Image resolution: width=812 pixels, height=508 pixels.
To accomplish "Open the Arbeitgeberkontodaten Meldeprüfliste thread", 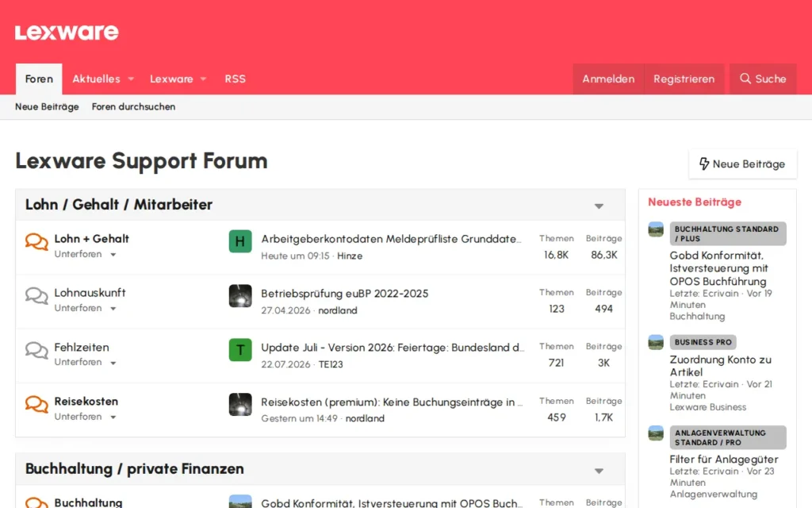I will [391, 239].
